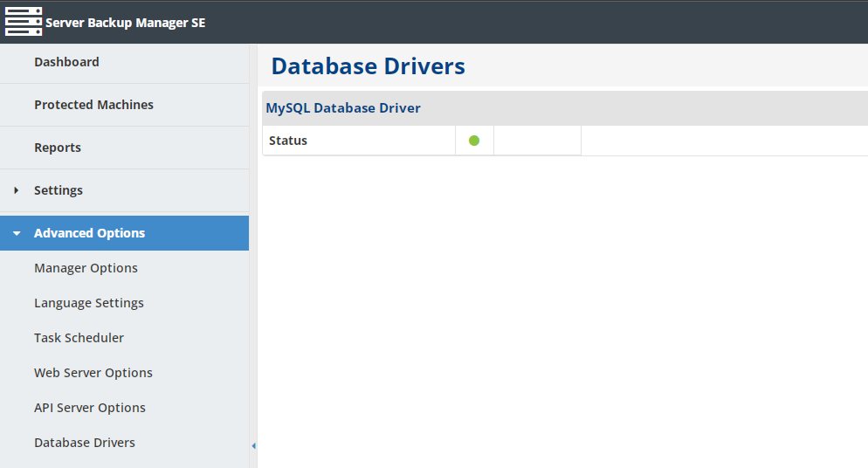Click the Server Backup Manager logo icon
The image size is (868, 468).
click(x=24, y=22)
